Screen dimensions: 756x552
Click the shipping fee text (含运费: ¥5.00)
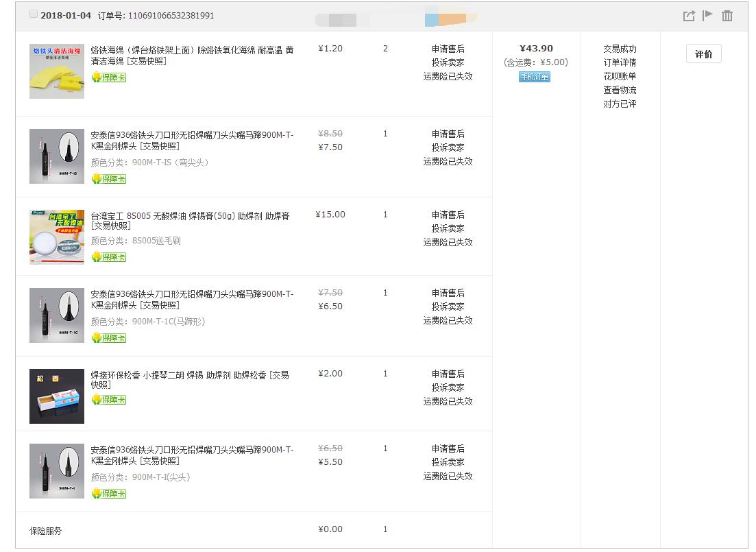(536, 62)
